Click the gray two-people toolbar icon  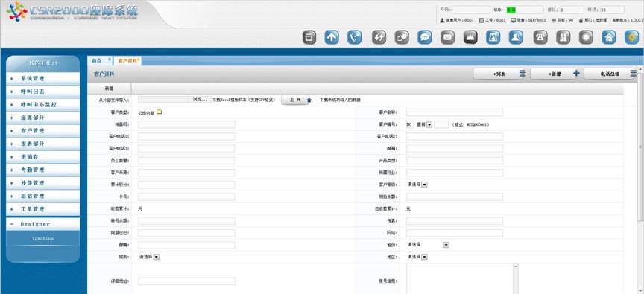point(563,37)
